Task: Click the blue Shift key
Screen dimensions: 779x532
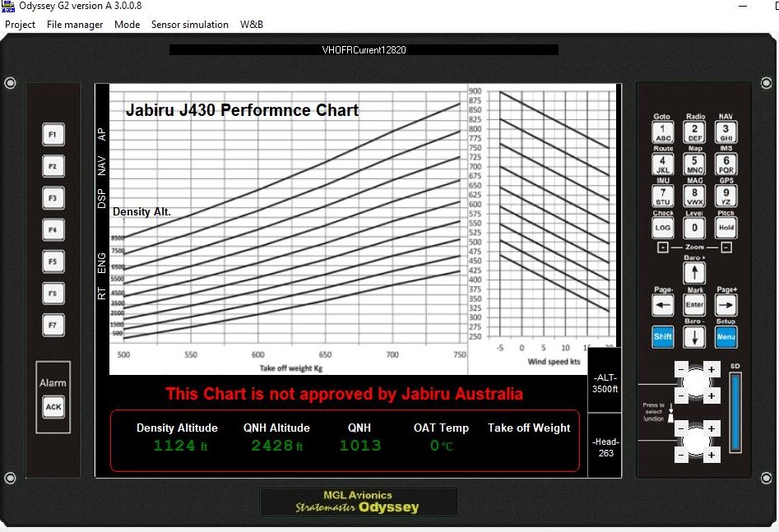Action: (x=663, y=337)
